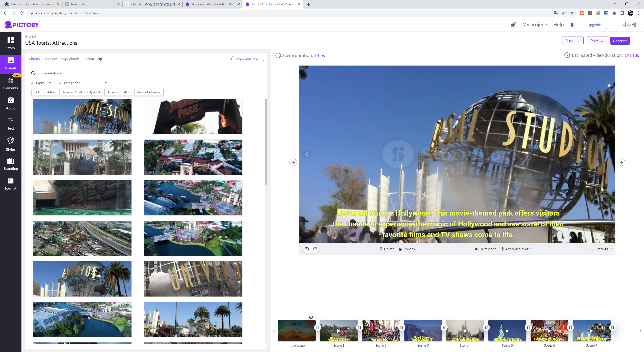Click the visuals library vertical scrollbar
The width and height of the screenshot is (644, 352).
266,142
